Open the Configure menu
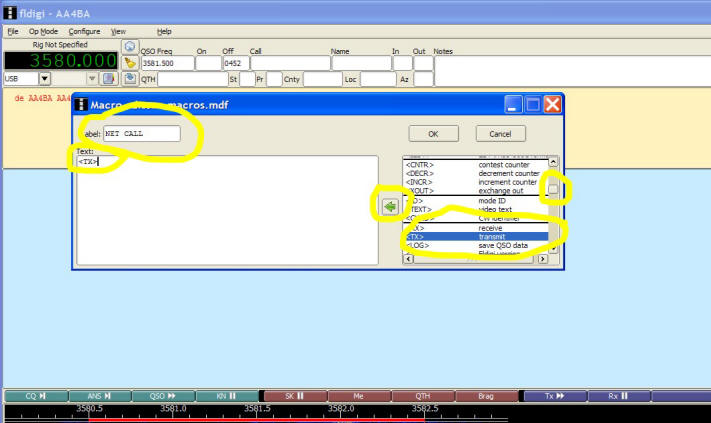This screenshot has height=423, width=711. [84, 31]
